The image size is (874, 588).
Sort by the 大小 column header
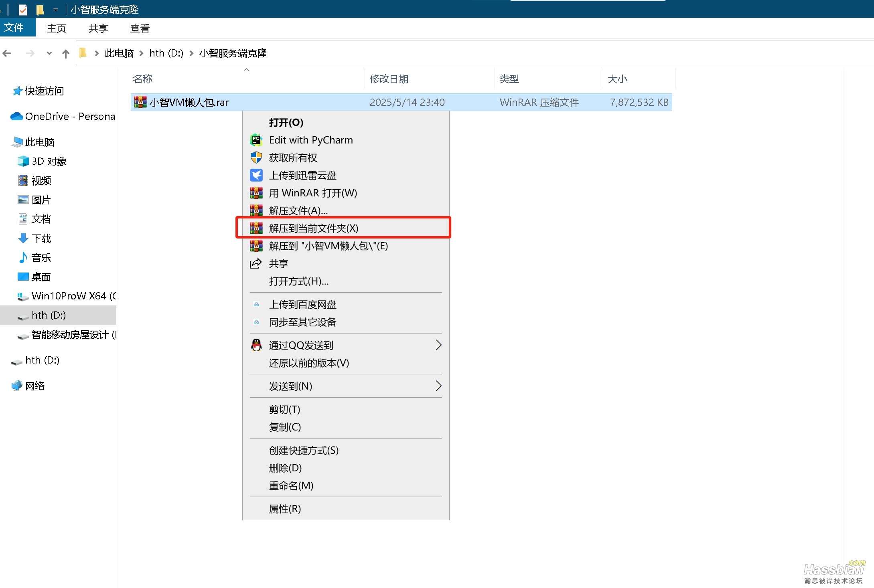tap(639, 79)
